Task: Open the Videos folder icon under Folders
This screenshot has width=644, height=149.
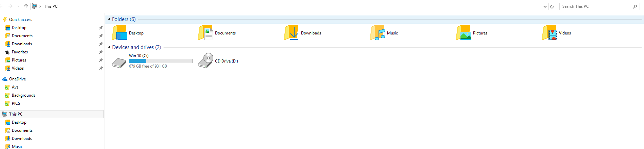Action: (550, 33)
